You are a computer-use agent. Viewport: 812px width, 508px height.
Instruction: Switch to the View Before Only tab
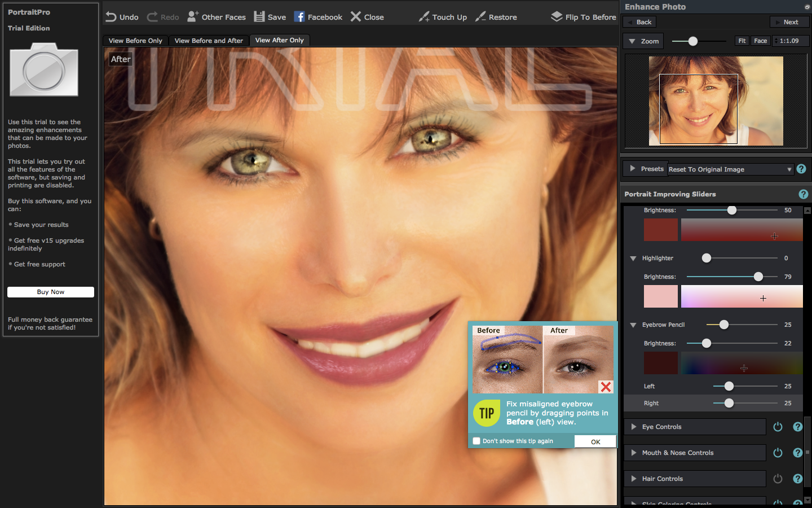(135, 41)
